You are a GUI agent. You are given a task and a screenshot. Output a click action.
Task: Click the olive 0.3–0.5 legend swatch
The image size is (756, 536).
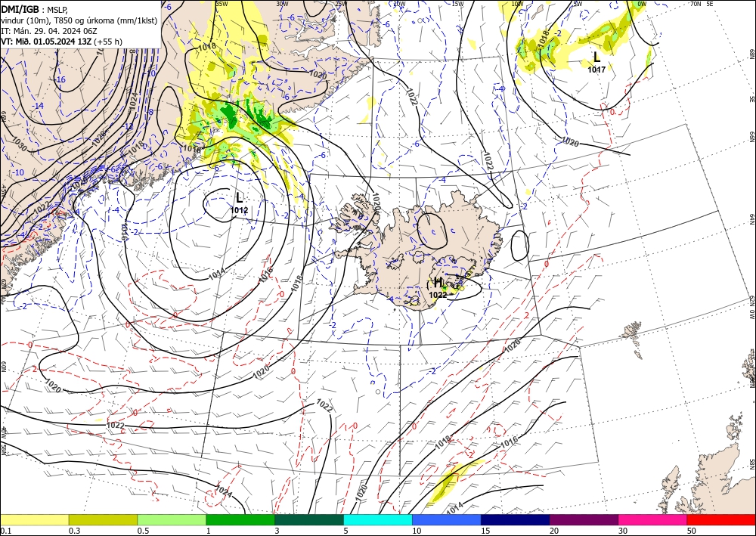tap(103, 519)
